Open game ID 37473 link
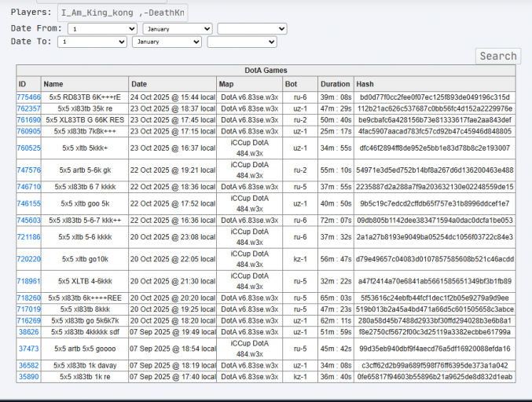This screenshot has height=402, width=532. pos(28,349)
